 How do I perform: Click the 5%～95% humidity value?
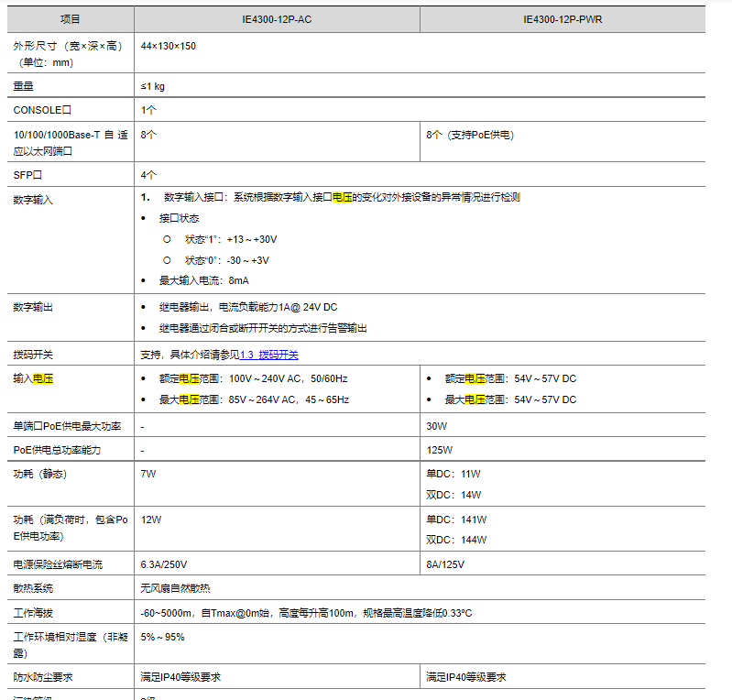coord(162,637)
